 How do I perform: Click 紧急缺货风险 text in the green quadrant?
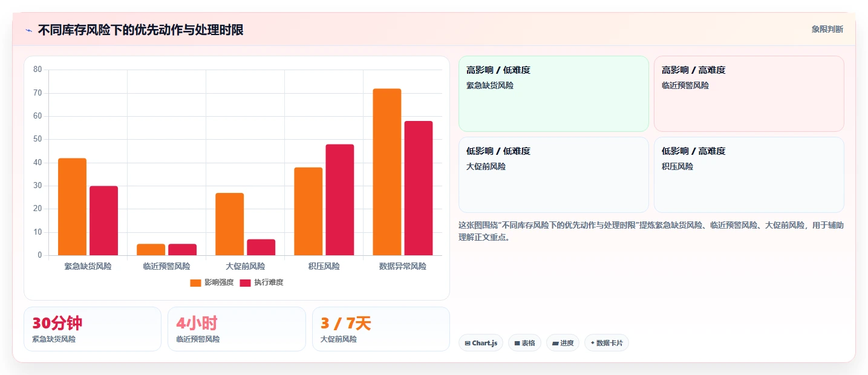tap(490, 85)
